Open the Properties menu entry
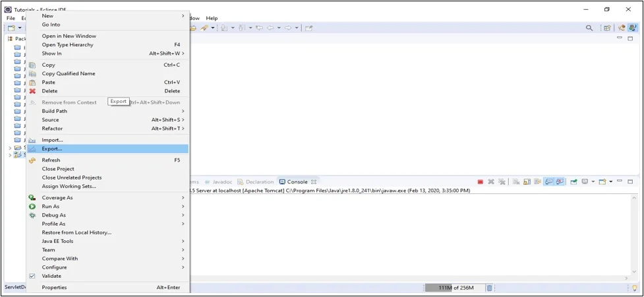This screenshot has height=297, width=644. 107,288
